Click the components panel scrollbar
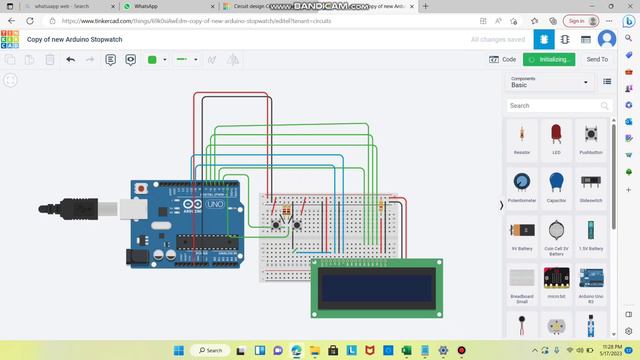This screenshot has width=640, height=360. tap(613, 176)
